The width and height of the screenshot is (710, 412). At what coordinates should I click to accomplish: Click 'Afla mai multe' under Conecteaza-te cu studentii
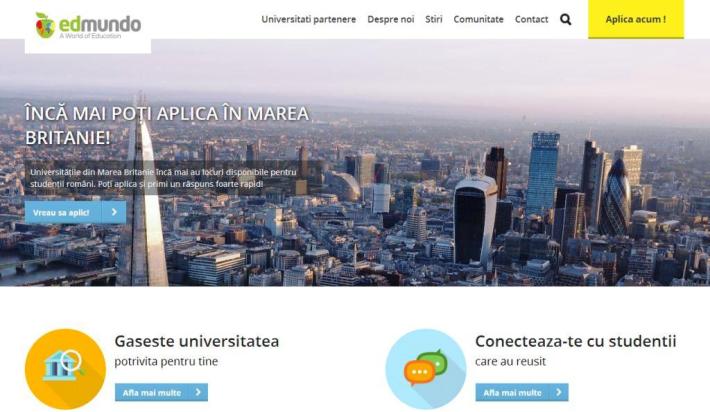pos(522,392)
